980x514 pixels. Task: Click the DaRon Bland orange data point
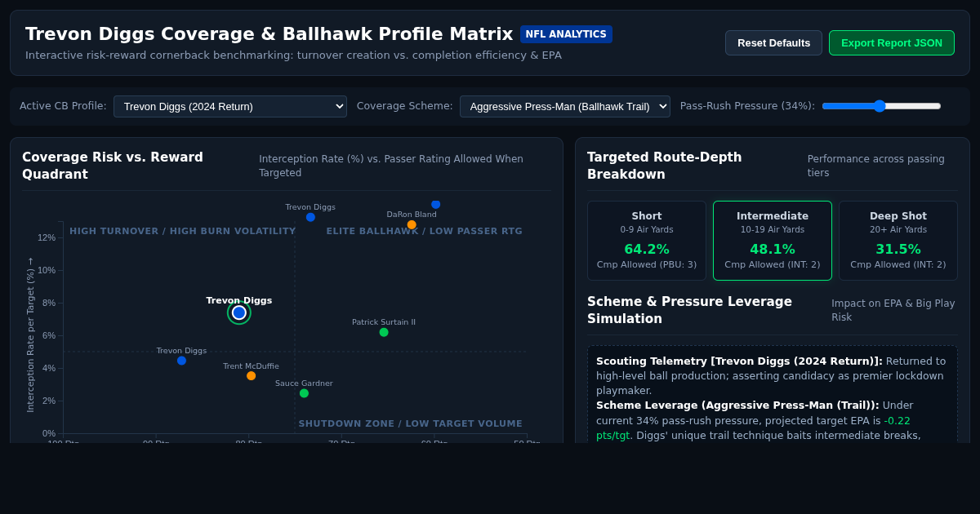pyautogui.click(x=412, y=224)
